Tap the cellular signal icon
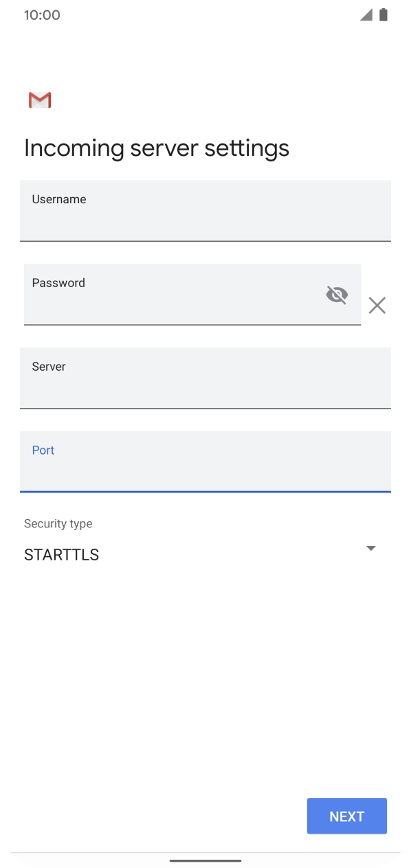This screenshot has width=411, height=868. (366, 14)
